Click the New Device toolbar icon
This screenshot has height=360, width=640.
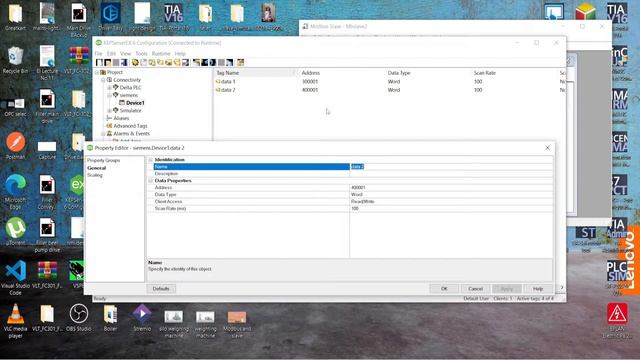click(144, 62)
